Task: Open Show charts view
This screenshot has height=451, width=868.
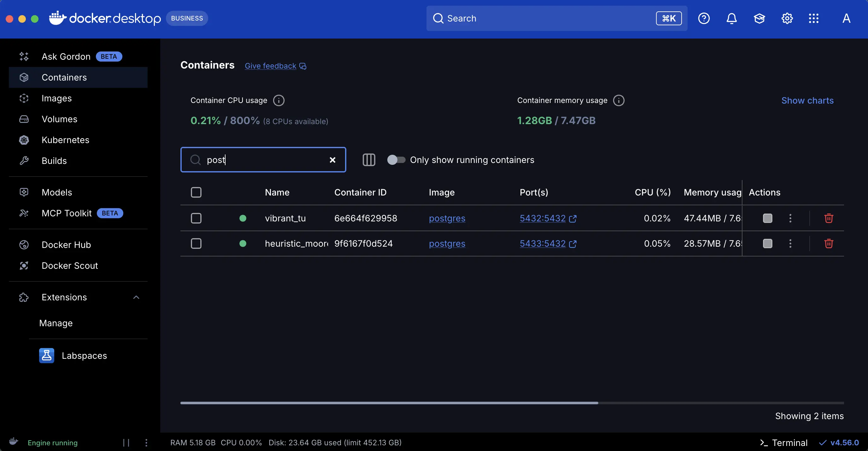Action: click(x=807, y=100)
